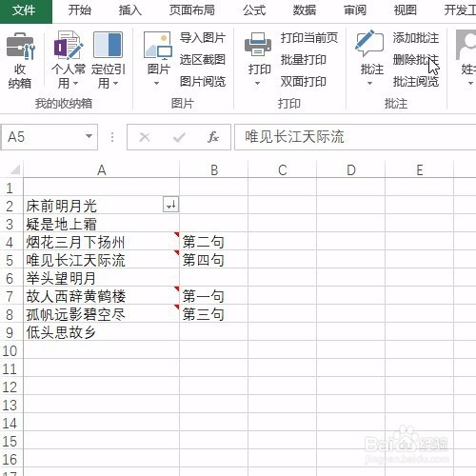Switch to the 开始 tab
This screenshot has height=476, width=476.
coord(80,10)
